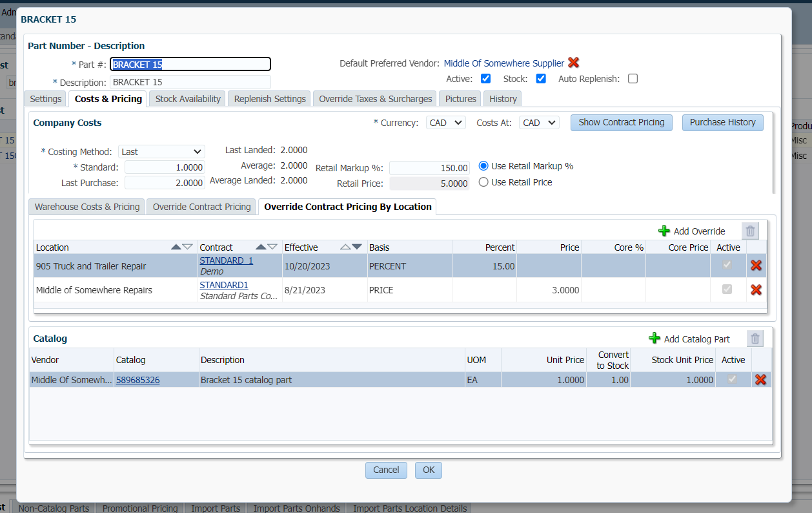812x513 pixels.
Task: Delete the Middle of Somewhere Repairs override
Action: (756, 290)
